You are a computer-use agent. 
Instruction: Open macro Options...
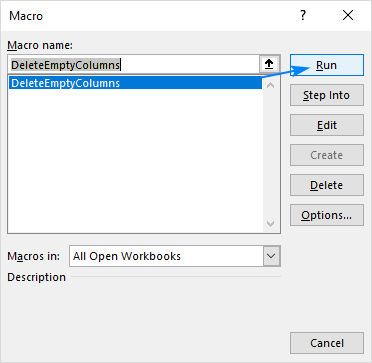pyautogui.click(x=327, y=215)
